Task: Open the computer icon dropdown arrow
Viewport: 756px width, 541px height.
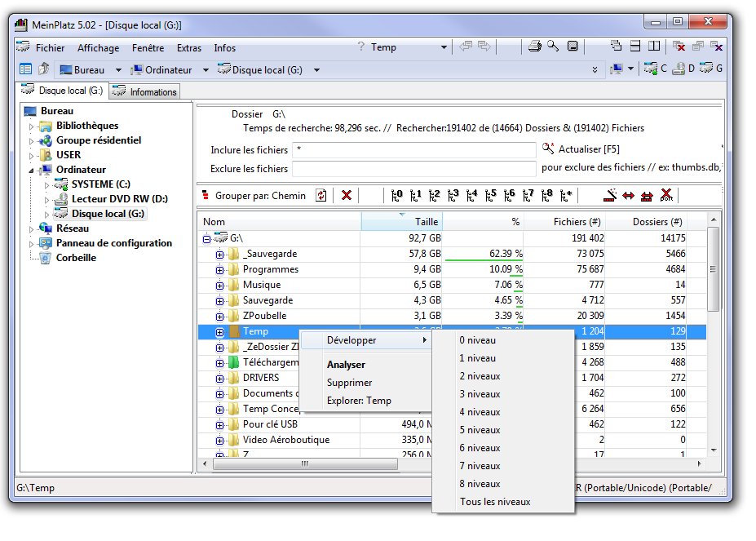Action: pyautogui.click(x=630, y=69)
